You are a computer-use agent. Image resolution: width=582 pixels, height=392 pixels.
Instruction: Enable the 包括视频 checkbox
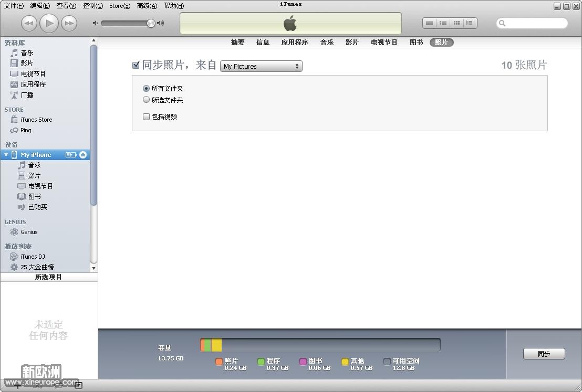(146, 116)
